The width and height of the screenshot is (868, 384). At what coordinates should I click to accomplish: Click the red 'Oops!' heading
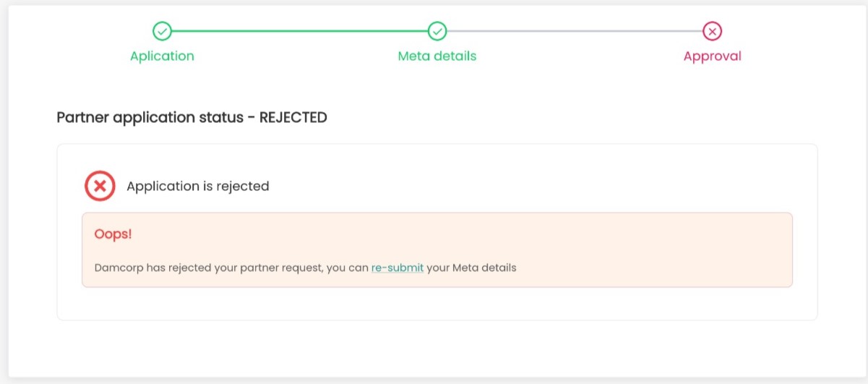pos(113,234)
